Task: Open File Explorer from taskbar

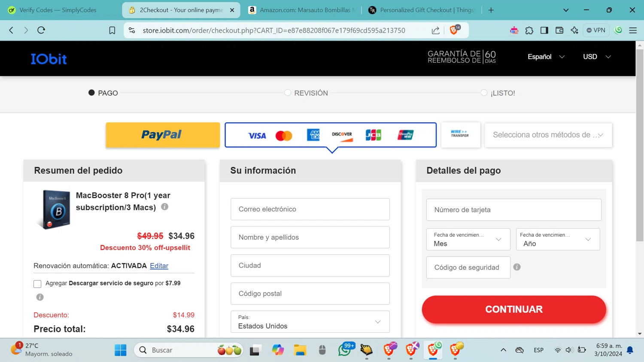Action: pyautogui.click(x=300, y=350)
